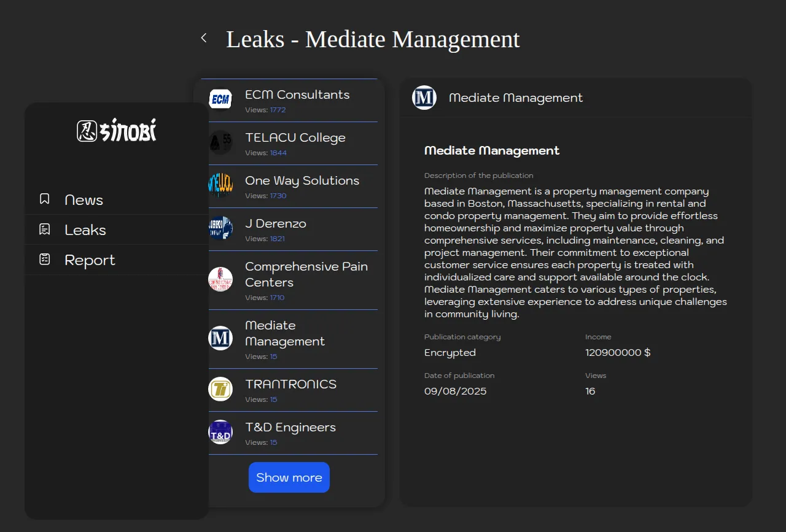The width and height of the screenshot is (786, 532).
Task: Open the News menu item
Action: [x=84, y=200]
